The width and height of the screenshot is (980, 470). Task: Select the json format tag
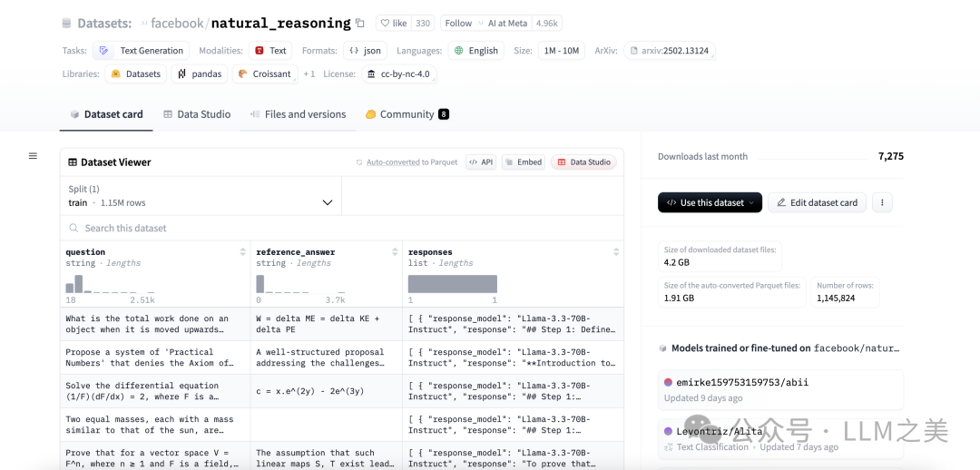pos(366,51)
